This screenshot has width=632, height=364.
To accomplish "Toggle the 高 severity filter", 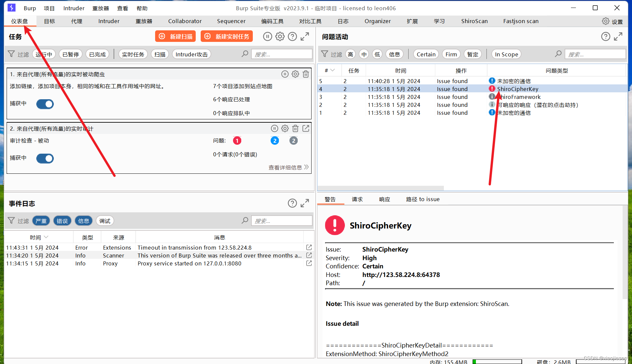I will point(350,54).
